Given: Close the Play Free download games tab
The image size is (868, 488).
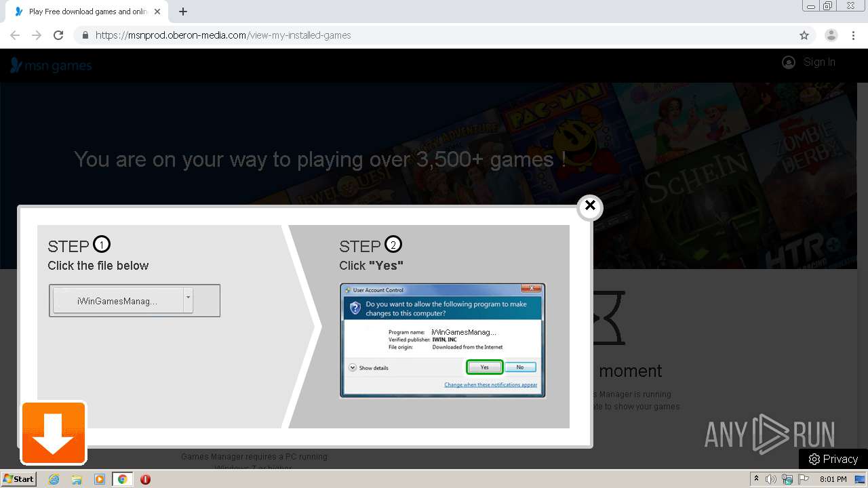Looking at the screenshot, I should click(157, 12).
